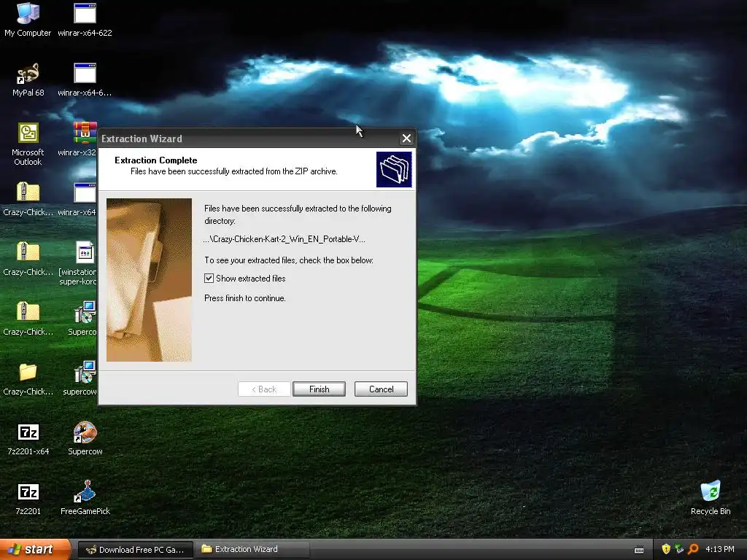Click Finish in the Extraction Wizard
Viewport: 747px width, 560px height.
pyautogui.click(x=320, y=389)
